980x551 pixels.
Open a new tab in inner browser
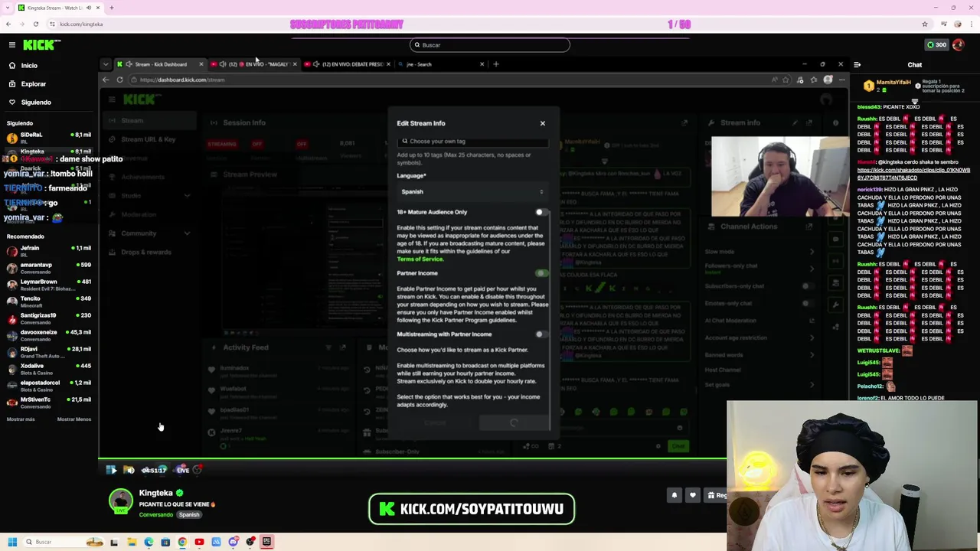tap(496, 64)
